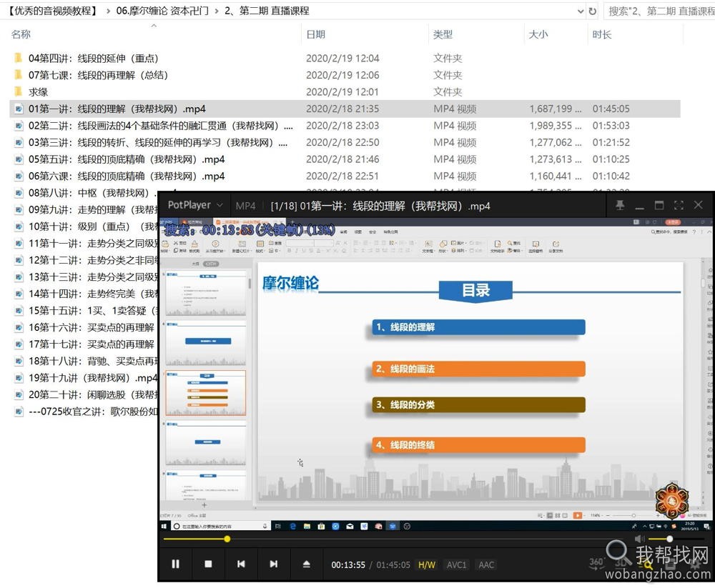
Task: Navigate to 06.摩尔缠论 资本入门 breadcrumb
Action: [161, 10]
